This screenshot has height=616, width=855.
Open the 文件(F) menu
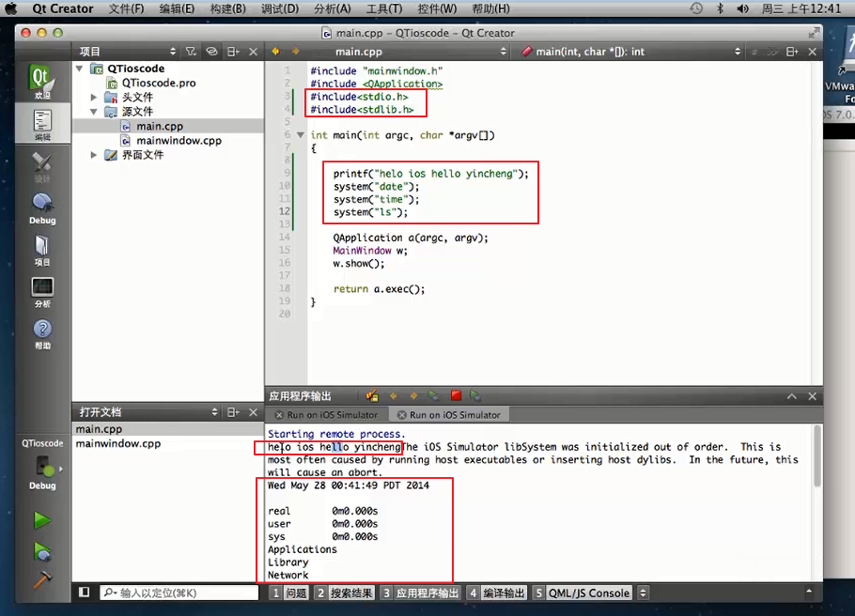point(126,8)
